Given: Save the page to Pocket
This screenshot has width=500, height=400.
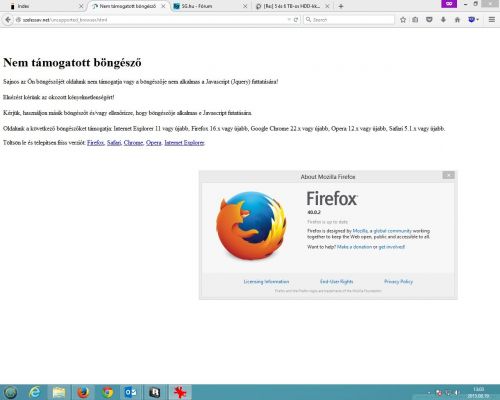Looking at the screenshot, I should click(x=429, y=20).
